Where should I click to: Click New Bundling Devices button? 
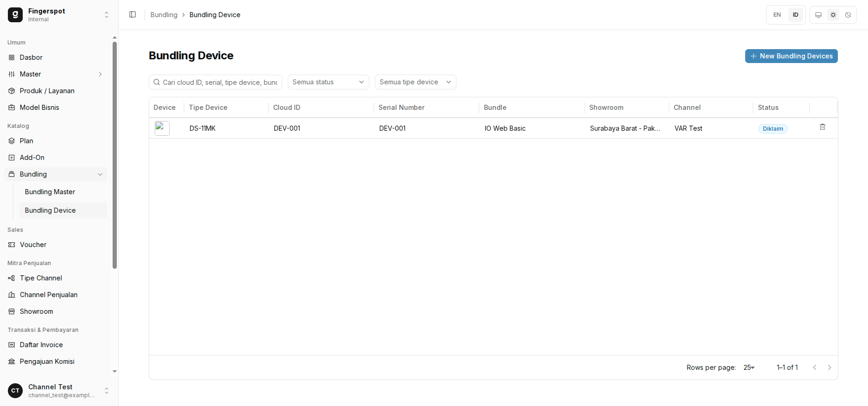pos(792,56)
